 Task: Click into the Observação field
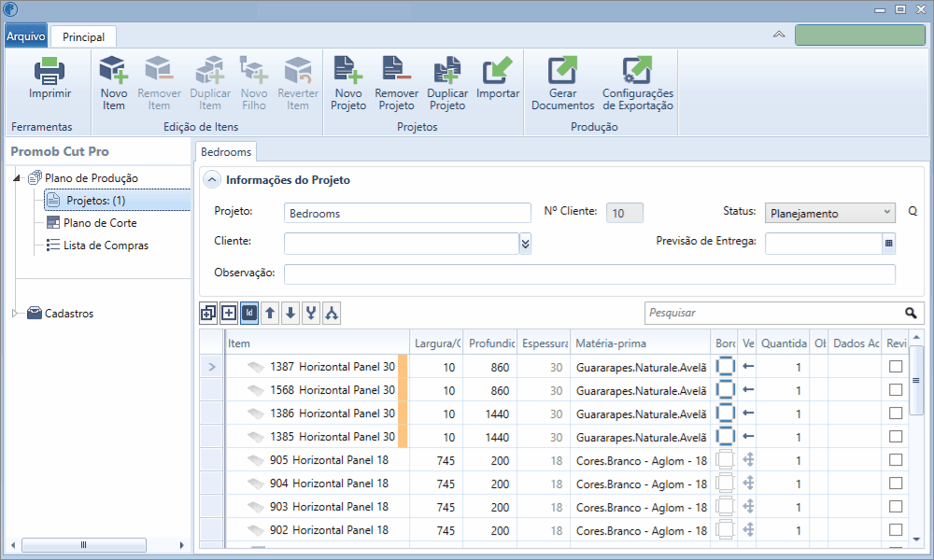pos(589,273)
